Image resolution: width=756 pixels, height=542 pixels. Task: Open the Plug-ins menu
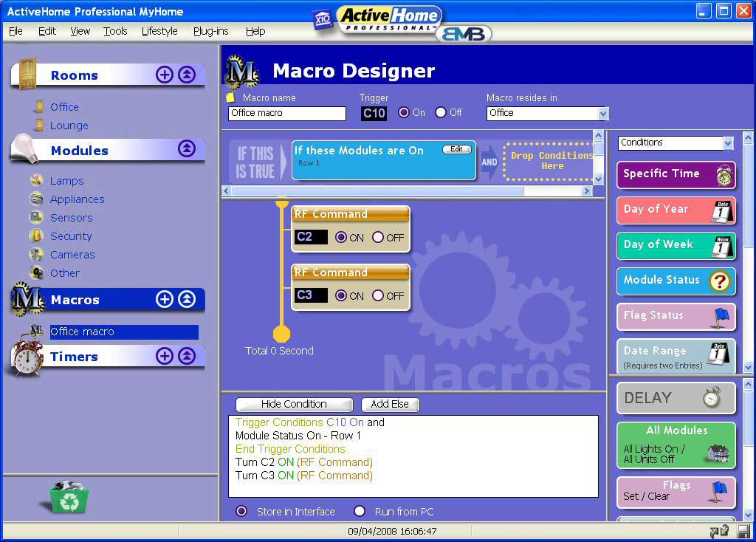[211, 31]
